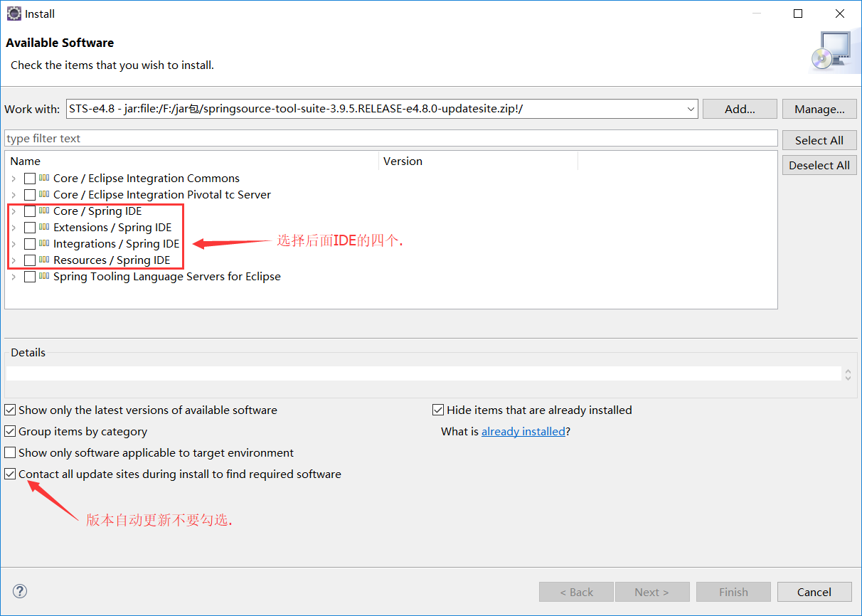Click the Deselect All button
The width and height of the screenshot is (862, 616).
(x=819, y=165)
